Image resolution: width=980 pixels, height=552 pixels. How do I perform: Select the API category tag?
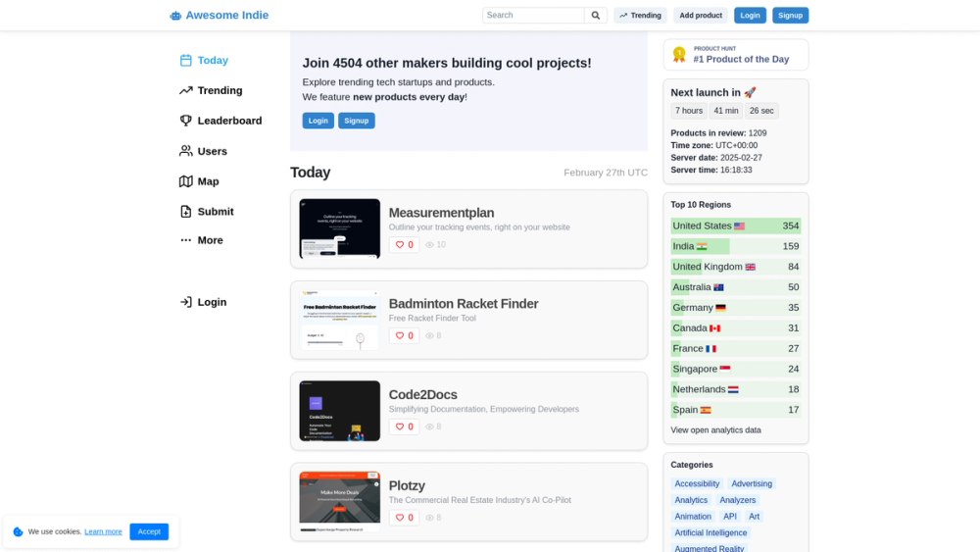[x=730, y=517]
